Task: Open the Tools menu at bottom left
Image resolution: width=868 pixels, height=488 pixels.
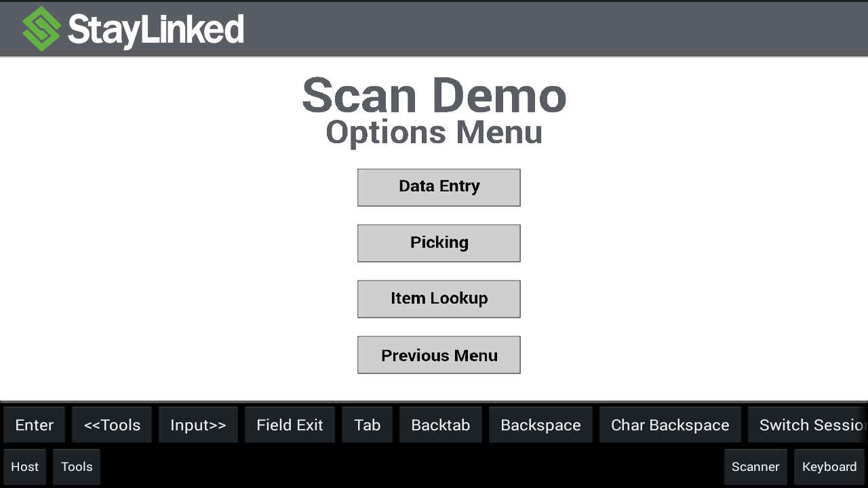Action: tap(76, 466)
